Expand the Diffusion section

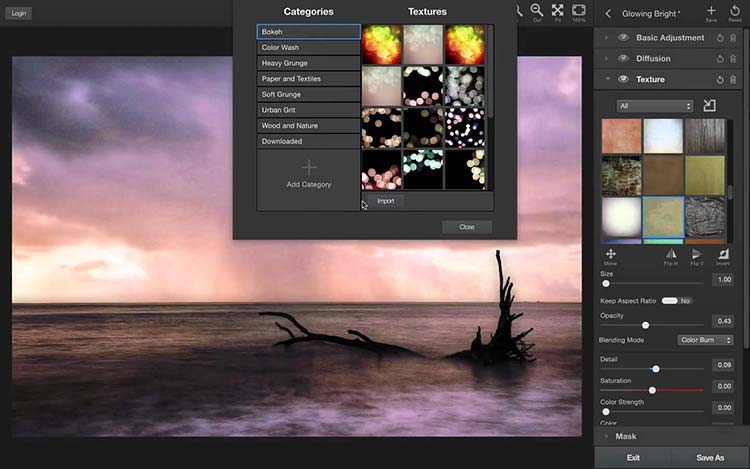607,59
